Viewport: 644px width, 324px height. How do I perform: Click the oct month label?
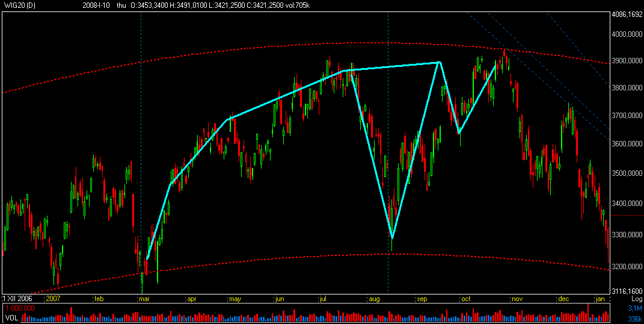coord(466,299)
